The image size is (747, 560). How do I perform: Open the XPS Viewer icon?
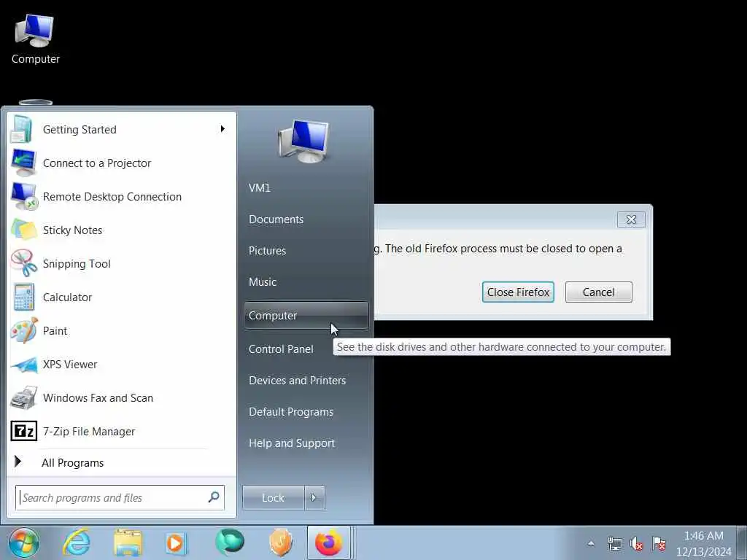click(x=24, y=365)
